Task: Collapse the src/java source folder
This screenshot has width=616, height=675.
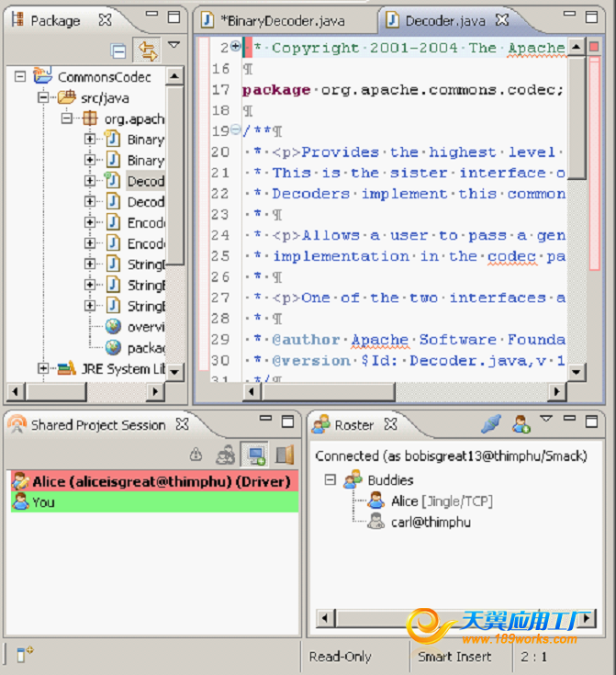Action: tap(43, 97)
